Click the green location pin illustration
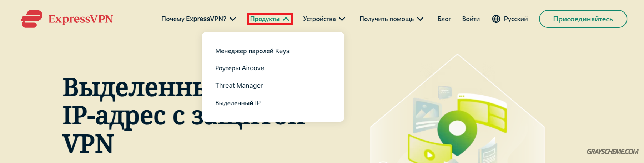Viewport: 644px width, 163px height. point(457,132)
